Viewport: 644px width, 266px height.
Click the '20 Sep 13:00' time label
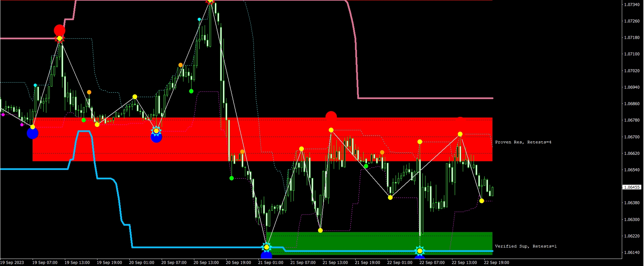click(206, 263)
